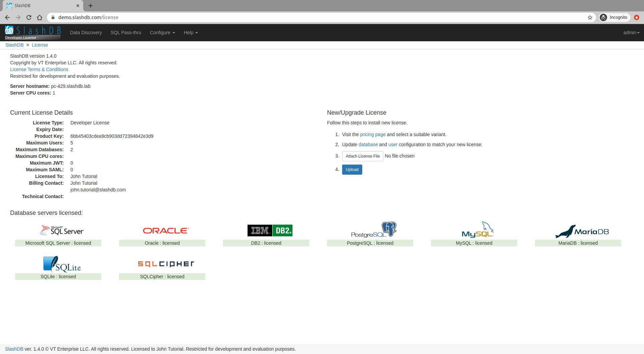
Task: Click 'Developer License' license type value
Action: coord(90,123)
